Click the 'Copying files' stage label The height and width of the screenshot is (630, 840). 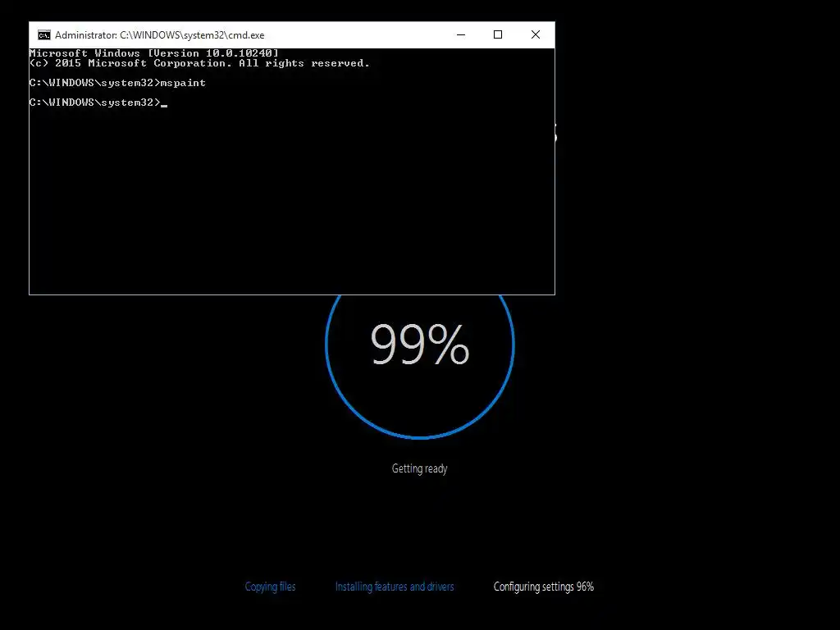pyautogui.click(x=270, y=587)
